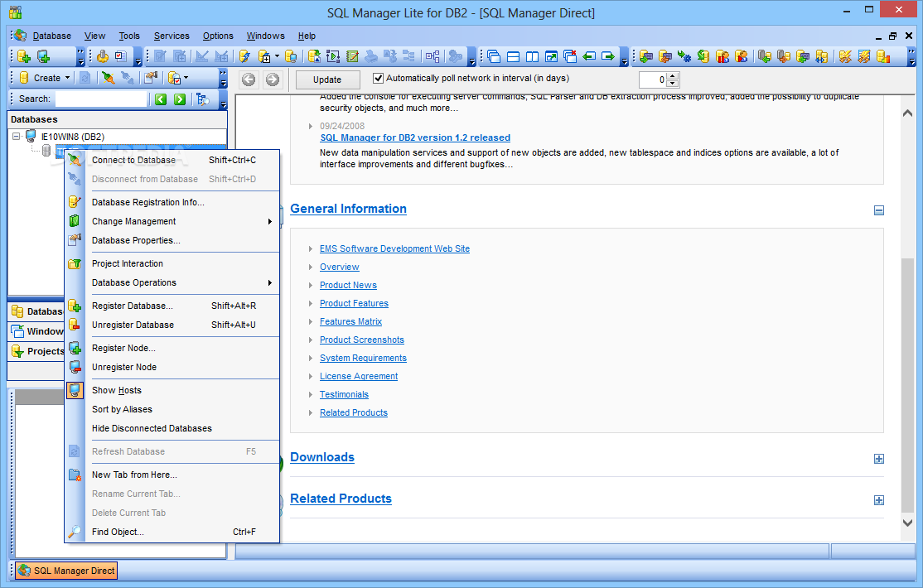Open EMS Software Development Web Site link
Viewport: 923px width, 588px height.
click(x=394, y=248)
